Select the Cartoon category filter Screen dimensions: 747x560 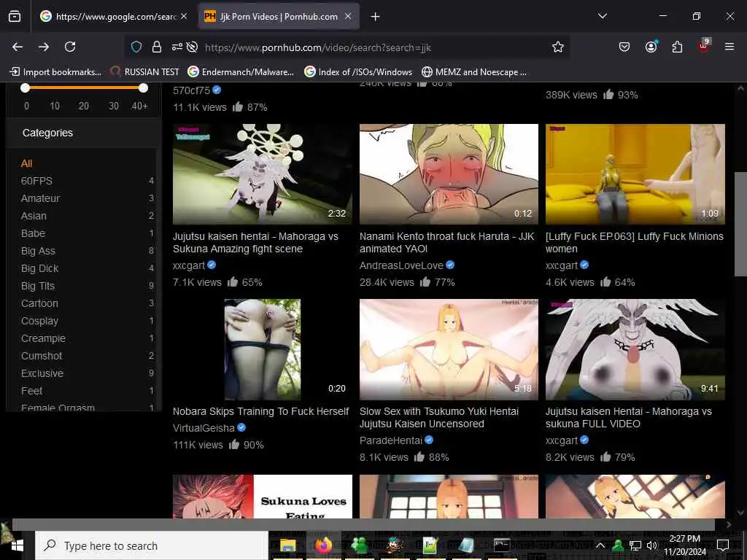[x=39, y=303]
